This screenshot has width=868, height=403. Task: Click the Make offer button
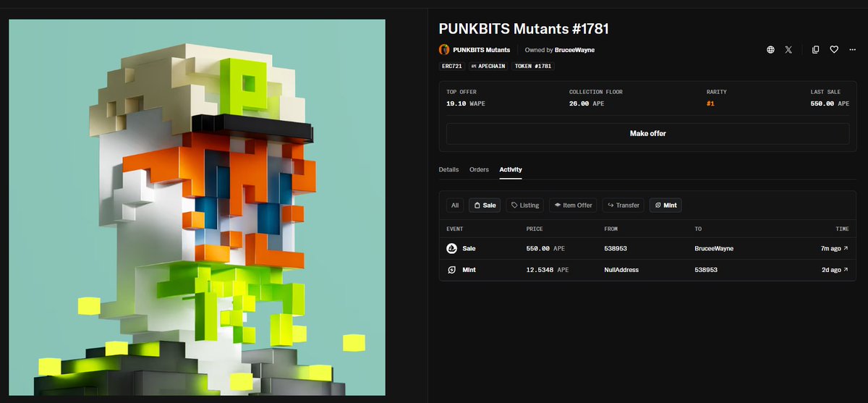click(x=647, y=134)
